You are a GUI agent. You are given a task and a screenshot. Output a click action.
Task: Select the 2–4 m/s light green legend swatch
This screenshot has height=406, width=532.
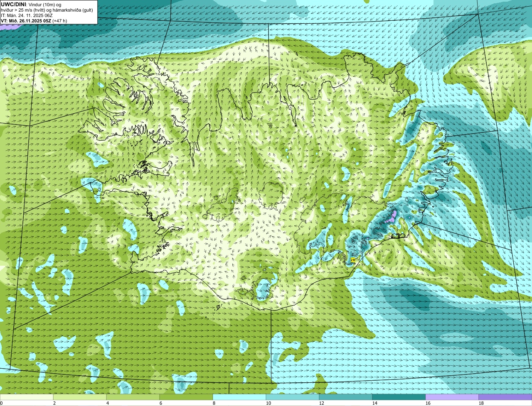click(x=80, y=397)
